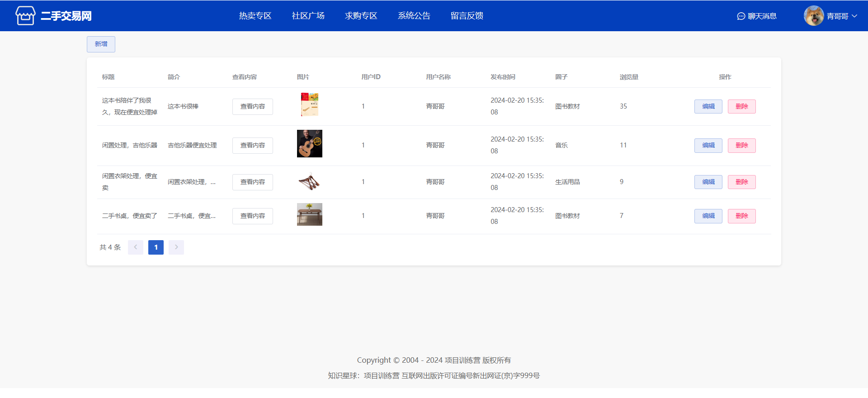View content of the desk post row
The height and width of the screenshot is (398, 868).
[x=253, y=216]
